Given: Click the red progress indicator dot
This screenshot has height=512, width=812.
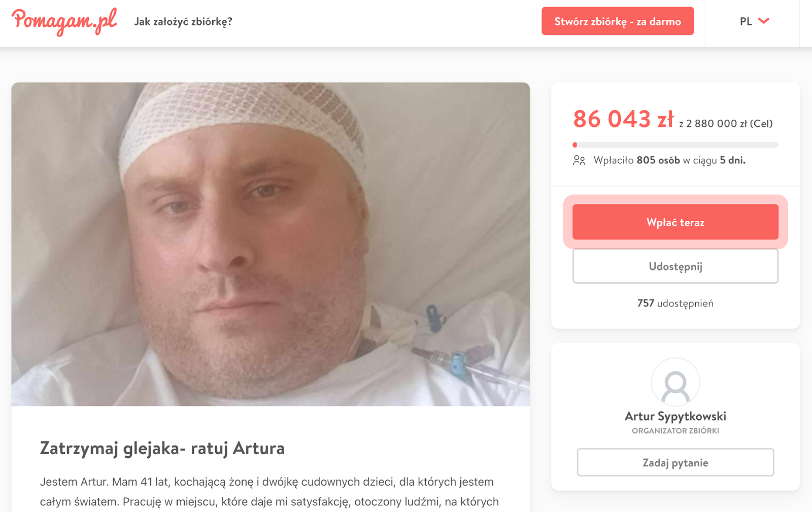Looking at the screenshot, I should point(575,145).
